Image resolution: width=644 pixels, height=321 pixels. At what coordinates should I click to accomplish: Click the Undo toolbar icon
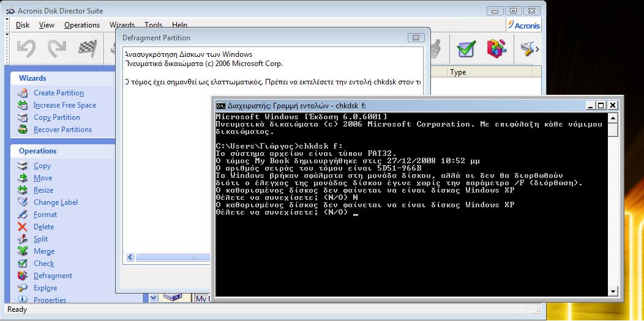(x=26, y=49)
